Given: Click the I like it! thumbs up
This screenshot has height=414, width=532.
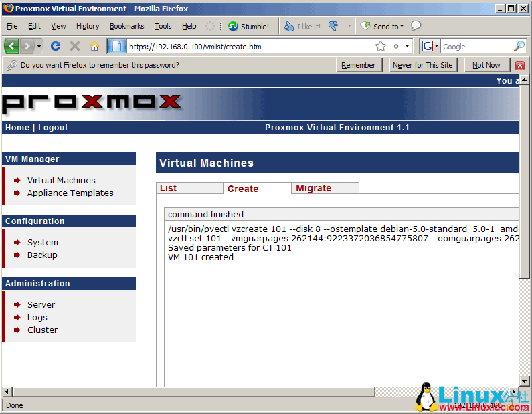Looking at the screenshot, I should point(302,27).
